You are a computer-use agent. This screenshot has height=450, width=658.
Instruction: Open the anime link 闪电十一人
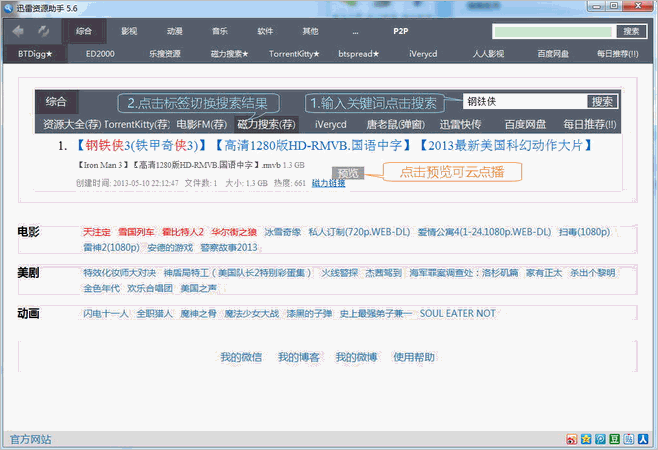click(105, 314)
